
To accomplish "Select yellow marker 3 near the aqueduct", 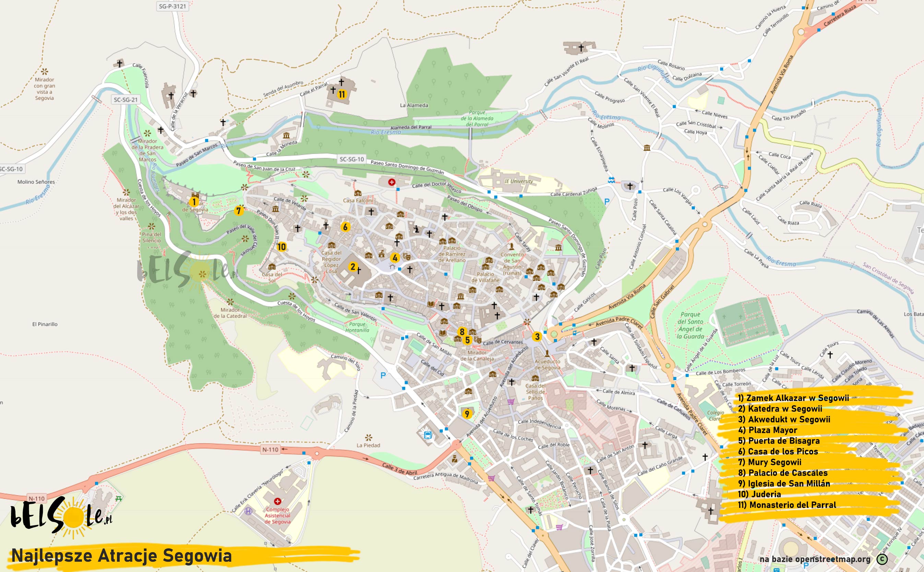I will point(537,337).
